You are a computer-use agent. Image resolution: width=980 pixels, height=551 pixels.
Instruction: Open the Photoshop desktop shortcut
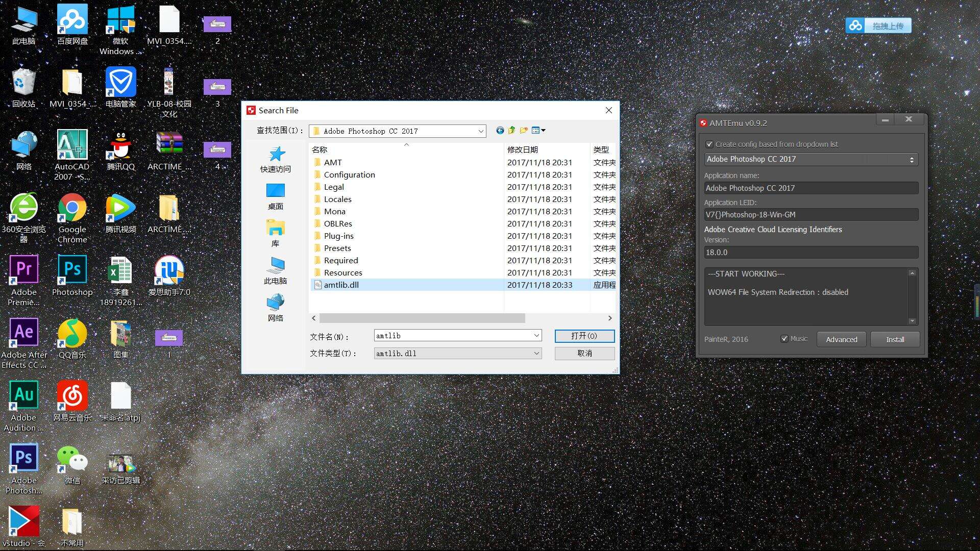pos(72,275)
